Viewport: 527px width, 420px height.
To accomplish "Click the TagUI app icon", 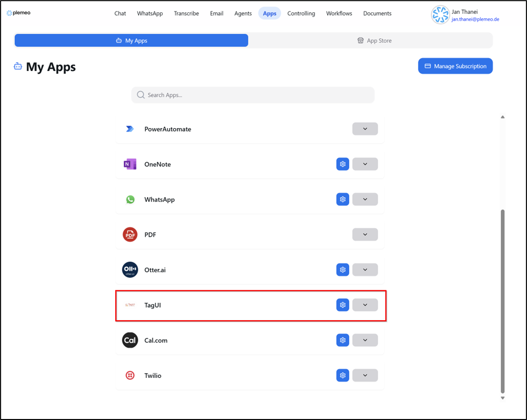I will (130, 305).
